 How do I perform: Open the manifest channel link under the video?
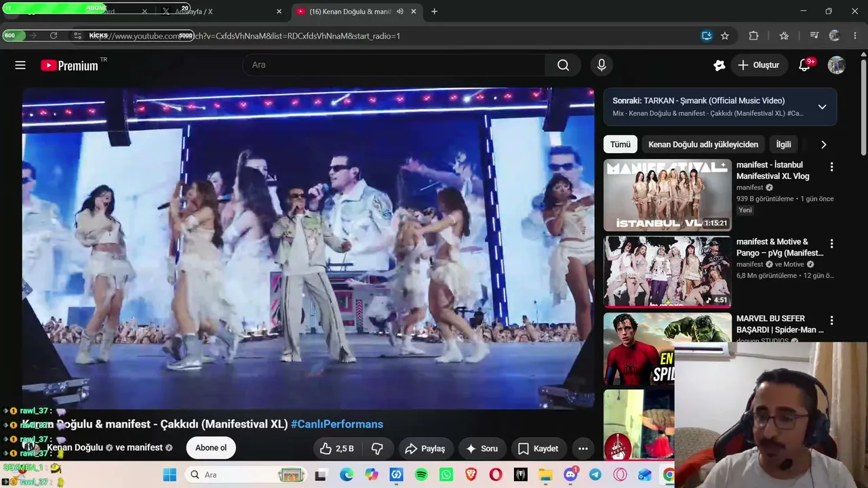pyautogui.click(x=144, y=448)
